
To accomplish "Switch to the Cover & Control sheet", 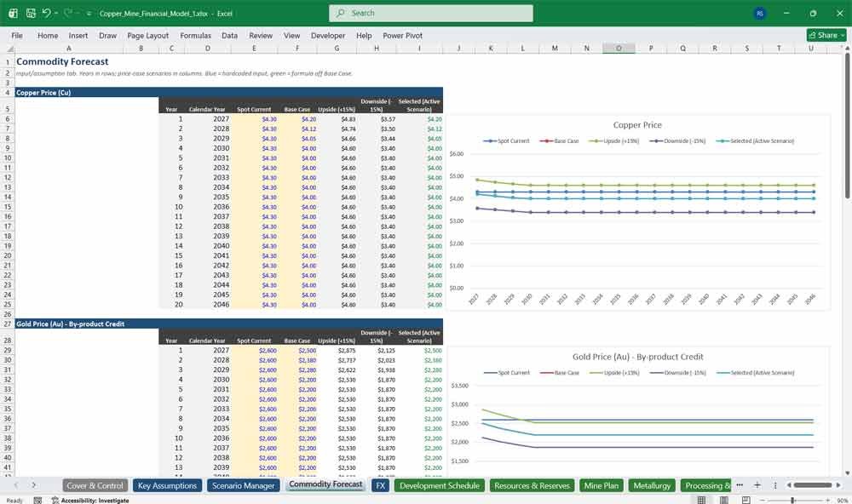I will click(95, 485).
